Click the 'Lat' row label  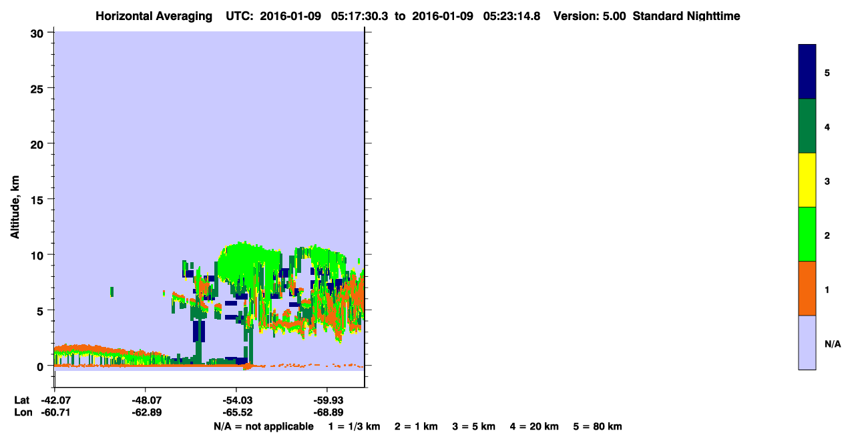[x=21, y=400]
